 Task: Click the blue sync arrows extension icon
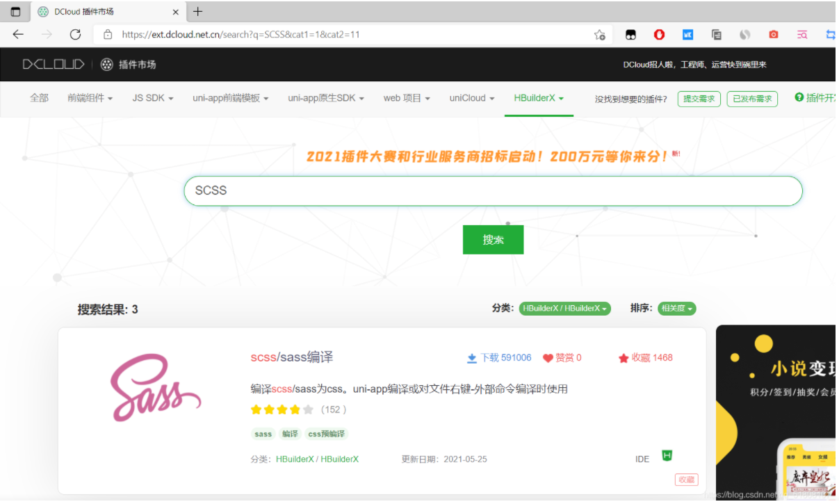[831, 34]
